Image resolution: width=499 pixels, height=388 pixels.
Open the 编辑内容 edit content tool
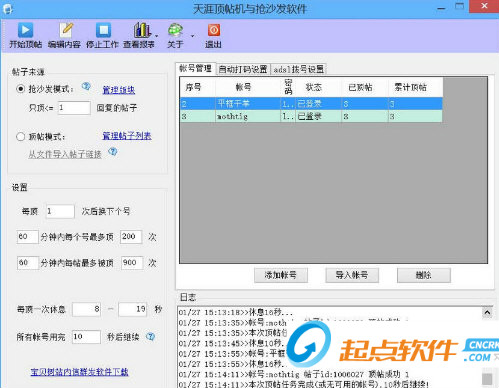pos(66,30)
